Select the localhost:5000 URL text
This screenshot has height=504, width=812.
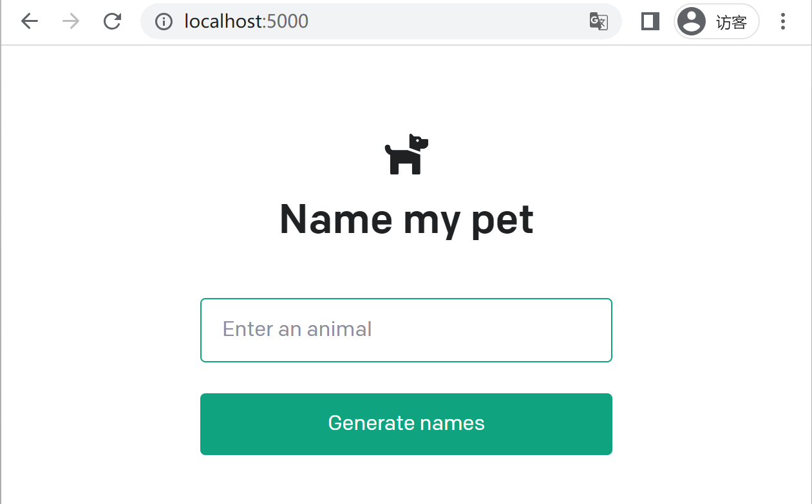(246, 21)
